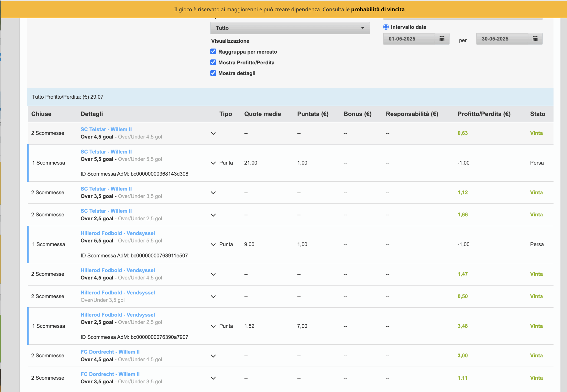Open SC Telstar - Willem II Over 3,5 link

[x=106, y=189]
